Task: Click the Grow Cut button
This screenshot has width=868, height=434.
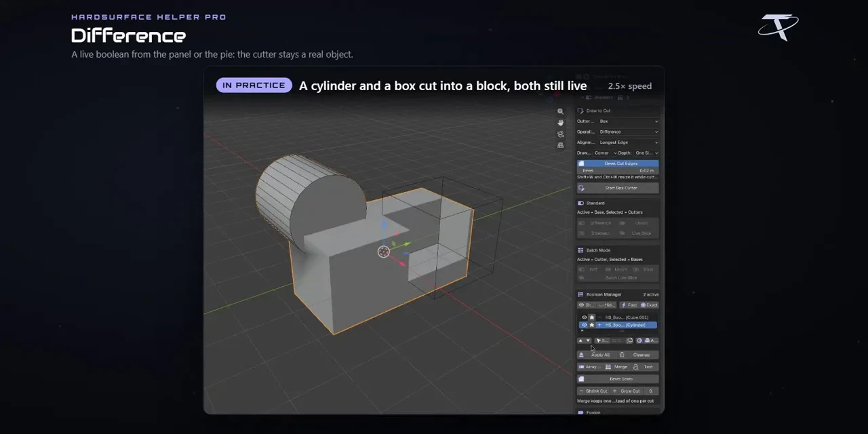Action: click(627, 391)
